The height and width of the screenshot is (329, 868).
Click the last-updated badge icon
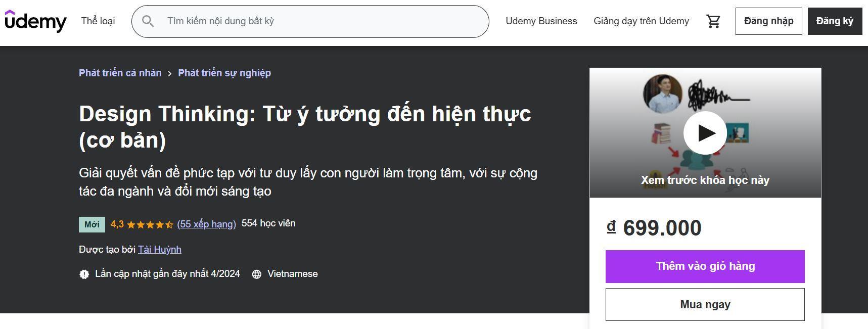click(x=84, y=274)
